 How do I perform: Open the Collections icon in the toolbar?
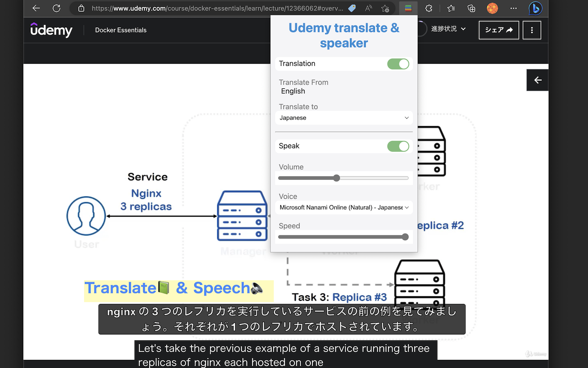pos(471,8)
